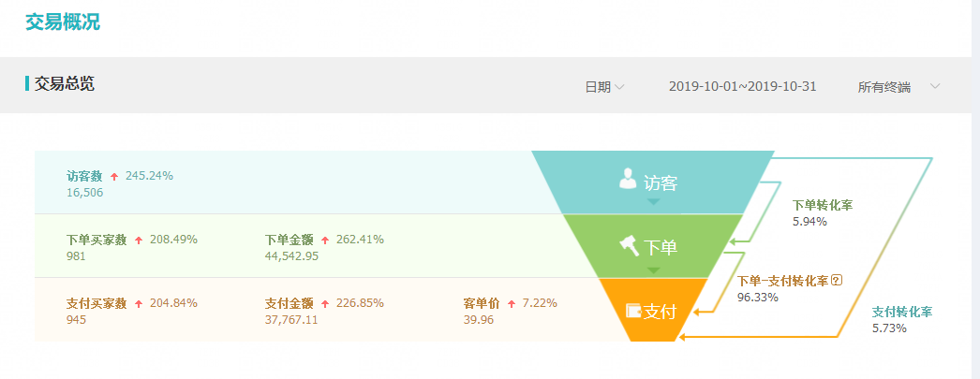Select the date range 2019-10-01~2019-10-31
The width and height of the screenshot is (980, 379).
742,87
